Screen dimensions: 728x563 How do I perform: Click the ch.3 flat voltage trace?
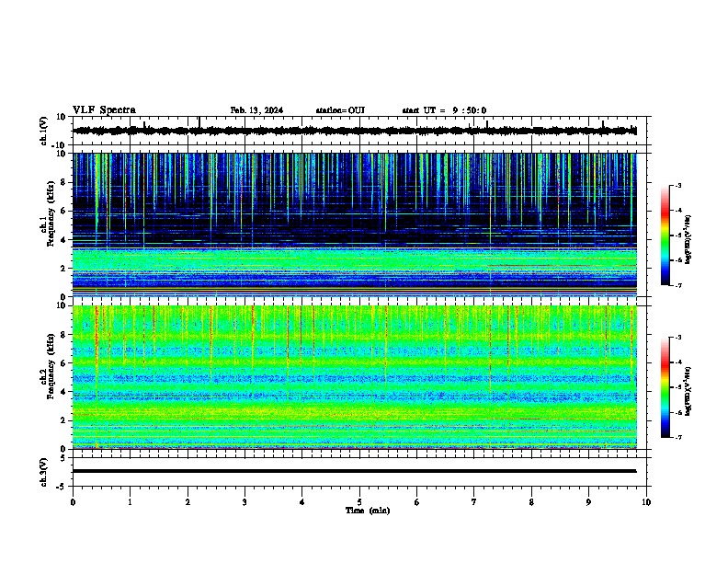[x=354, y=471]
